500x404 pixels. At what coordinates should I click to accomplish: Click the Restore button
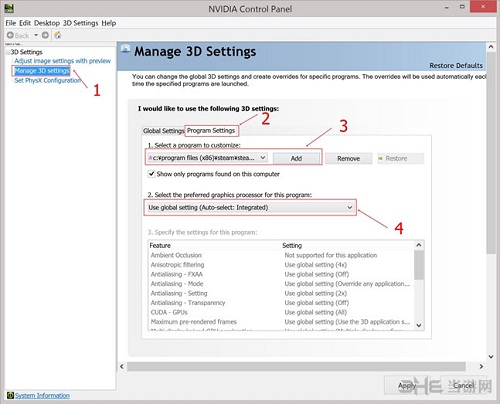pos(400,158)
